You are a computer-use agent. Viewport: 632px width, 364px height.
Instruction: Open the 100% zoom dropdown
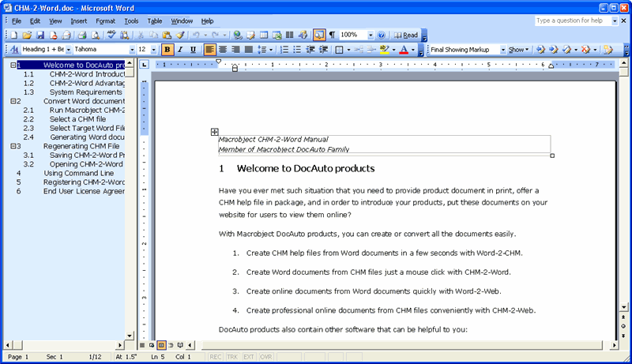[x=371, y=36]
